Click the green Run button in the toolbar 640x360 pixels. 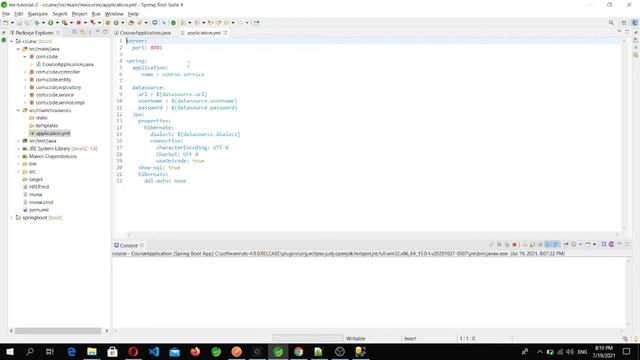(51, 23)
